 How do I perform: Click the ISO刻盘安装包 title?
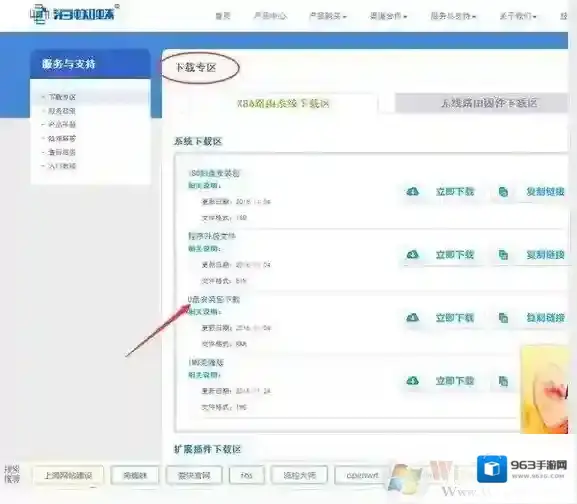(214, 173)
